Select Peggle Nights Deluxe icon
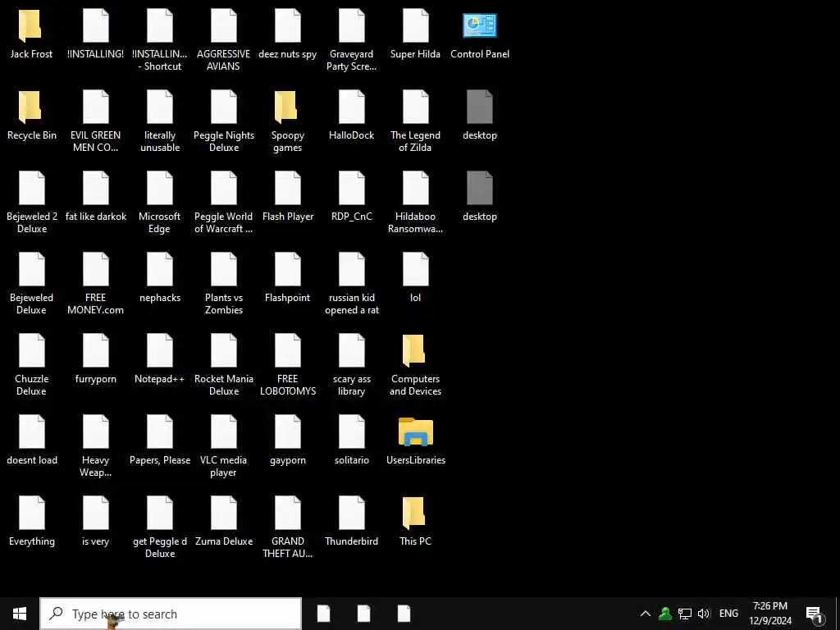Image resolution: width=840 pixels, height=630 pixels. click(223, 107)
